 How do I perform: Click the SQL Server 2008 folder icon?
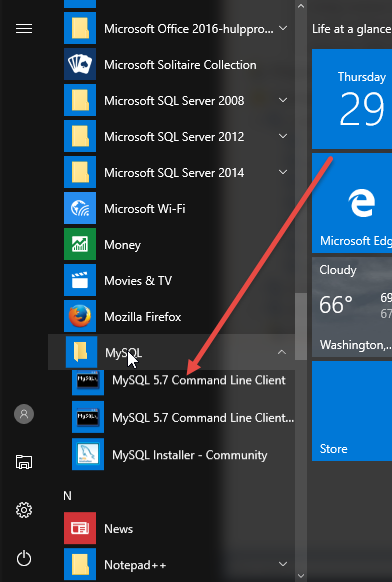80,100
